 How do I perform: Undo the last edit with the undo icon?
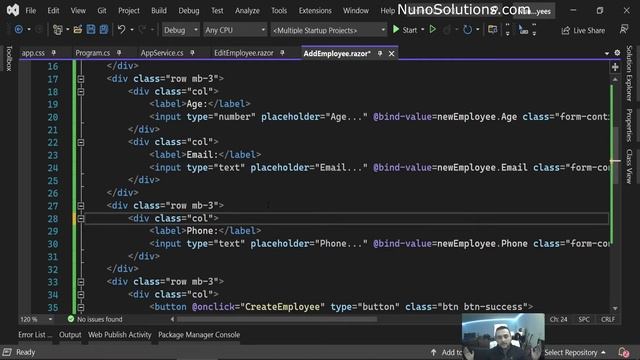(121, 29)
